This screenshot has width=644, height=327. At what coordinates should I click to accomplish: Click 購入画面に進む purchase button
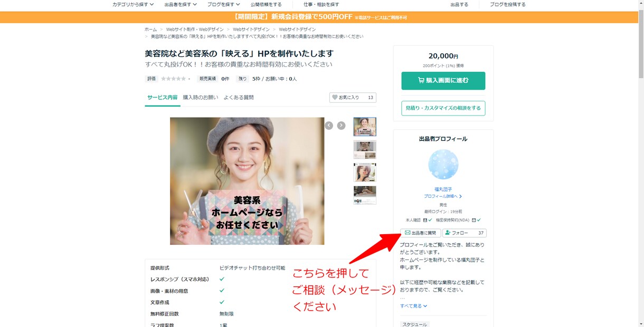click(x=443, y=81)
